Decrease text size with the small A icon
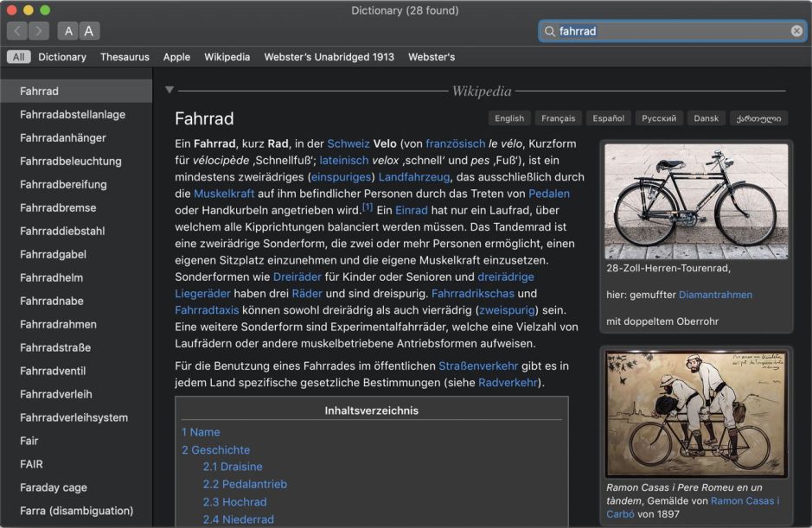This screenshot has height=528, width=812. (67, 31)
